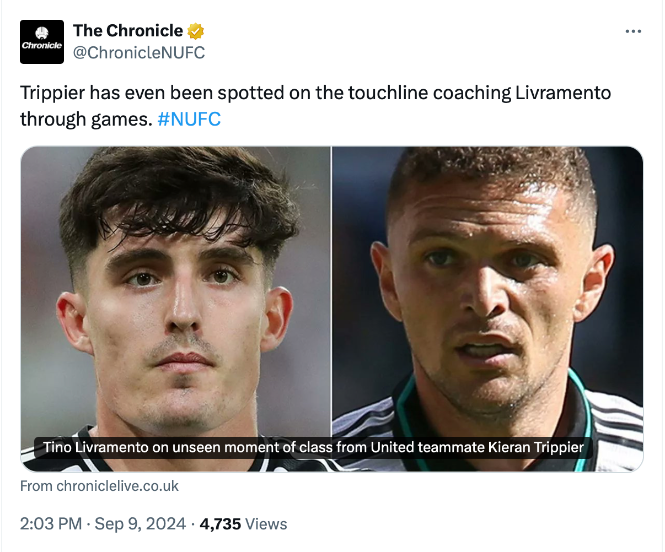Follow the "From chroniclelive.co.uk" source link
This screenshot has width=665, height=552.
tap(99, 486)
